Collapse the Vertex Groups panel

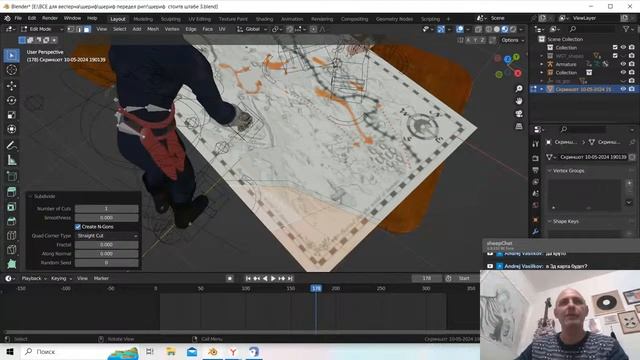click(549, 171)
